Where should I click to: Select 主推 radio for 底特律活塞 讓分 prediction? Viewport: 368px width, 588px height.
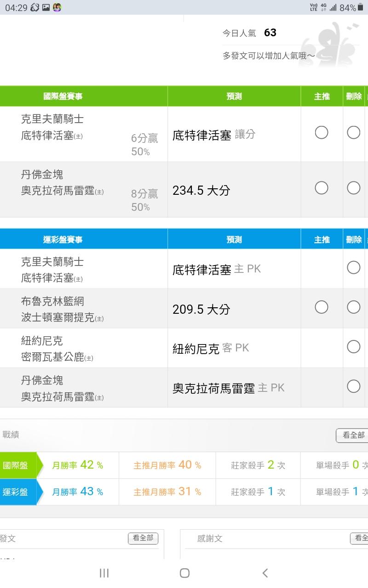click(322, 133)
